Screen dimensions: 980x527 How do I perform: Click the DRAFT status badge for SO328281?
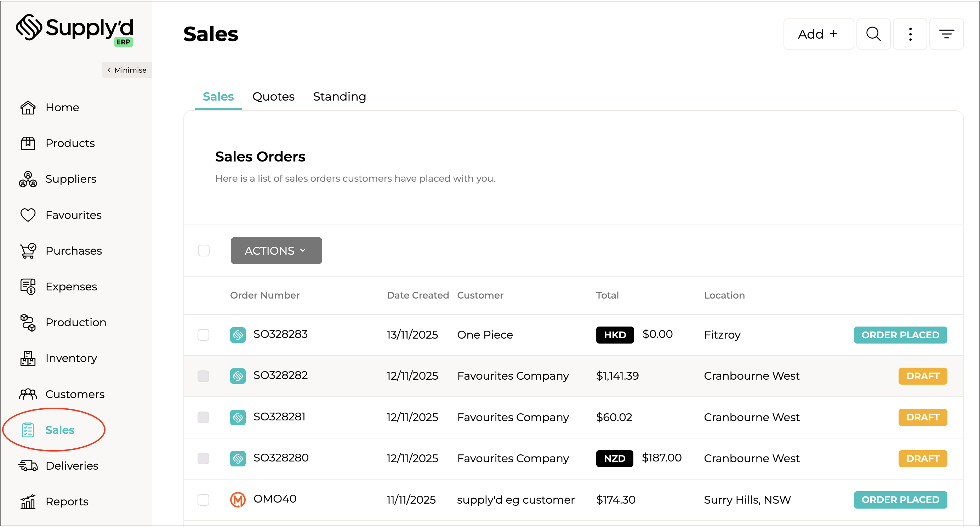point(923,418)
